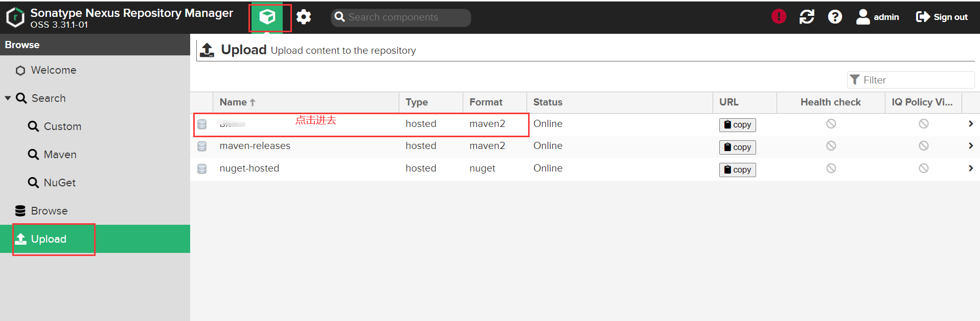Open the administration gear icon
Screen dimensions: 980x321
304,17
